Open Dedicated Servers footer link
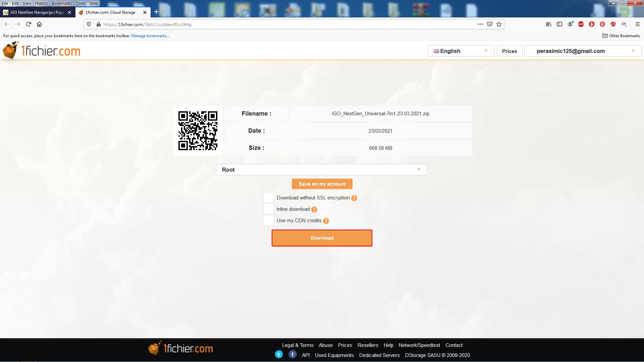 click(379, 355)
